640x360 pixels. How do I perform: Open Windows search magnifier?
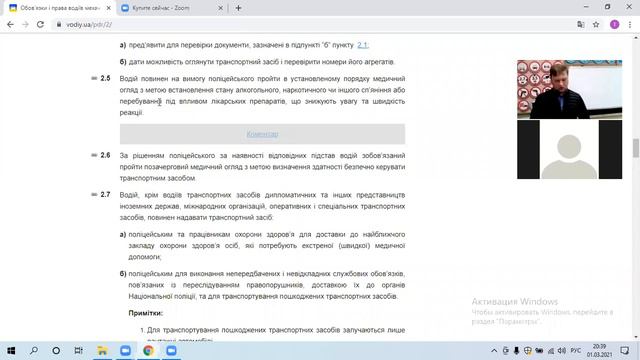[x=34, y=351]
